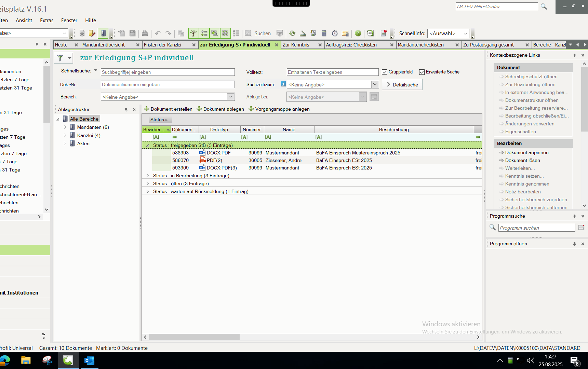Screen dimensions: 588x369
Task: Click the Dokument löschen link
Action: point(522,160)
